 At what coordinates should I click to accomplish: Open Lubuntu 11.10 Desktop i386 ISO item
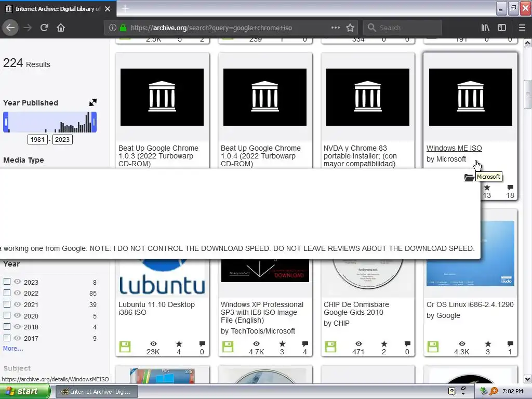pyautogui.click(x=156, y=309)
